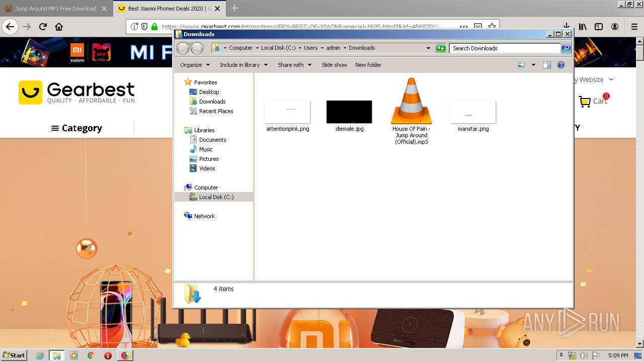
Task: Open the Pictures library
Action: pyautogui.click(x=208, y=159)
